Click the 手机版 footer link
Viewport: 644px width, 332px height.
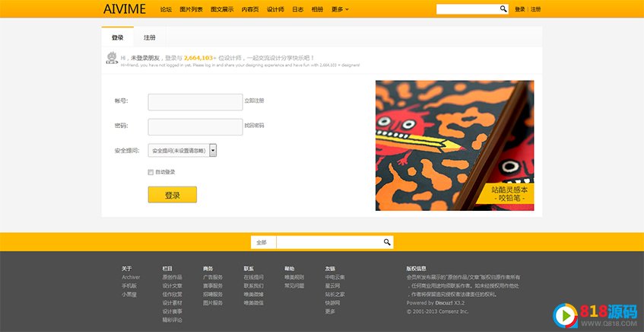129,286
